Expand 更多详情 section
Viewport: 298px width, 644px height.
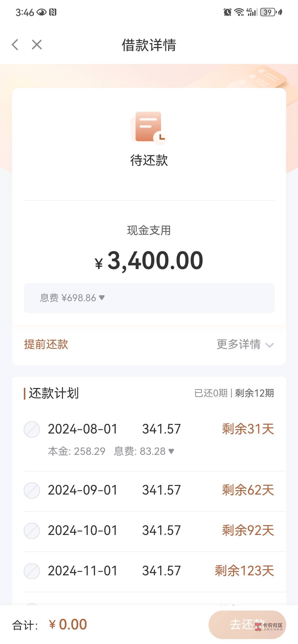click(245, 344)
